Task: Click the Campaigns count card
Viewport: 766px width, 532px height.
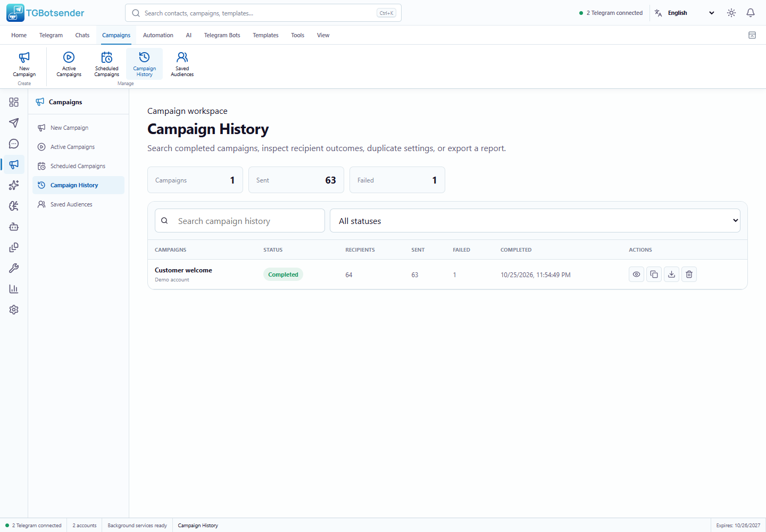Action: point(195,180)
